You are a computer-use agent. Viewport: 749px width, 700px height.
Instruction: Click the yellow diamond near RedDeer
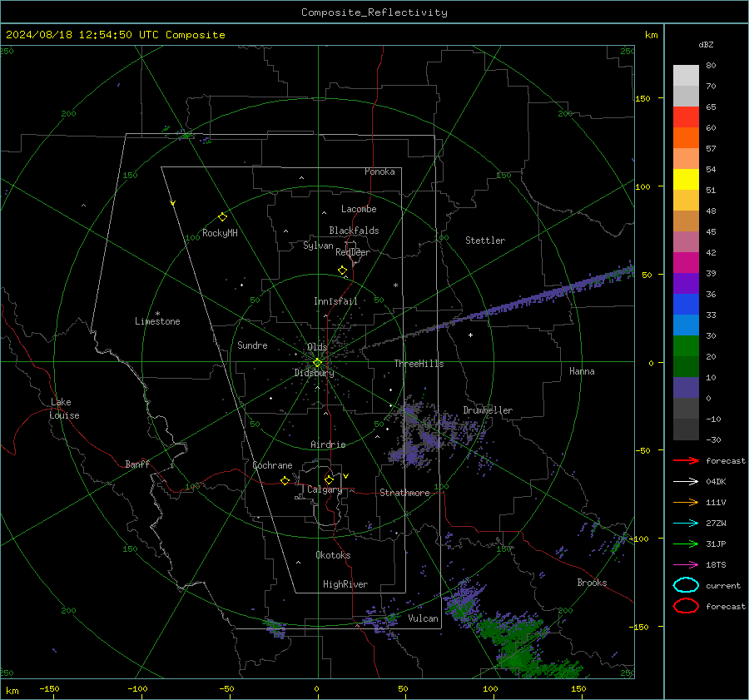point(342,271)
